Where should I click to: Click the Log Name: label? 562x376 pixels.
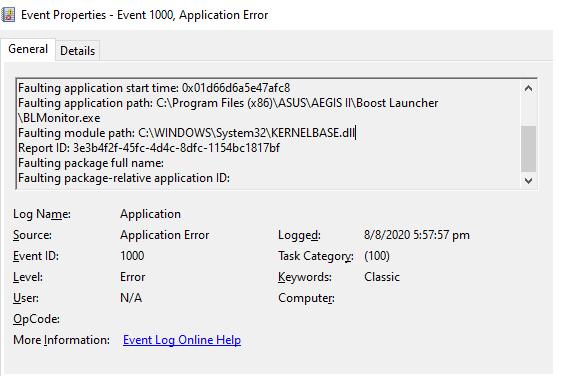pyautogui.click(x=42, y=214)
